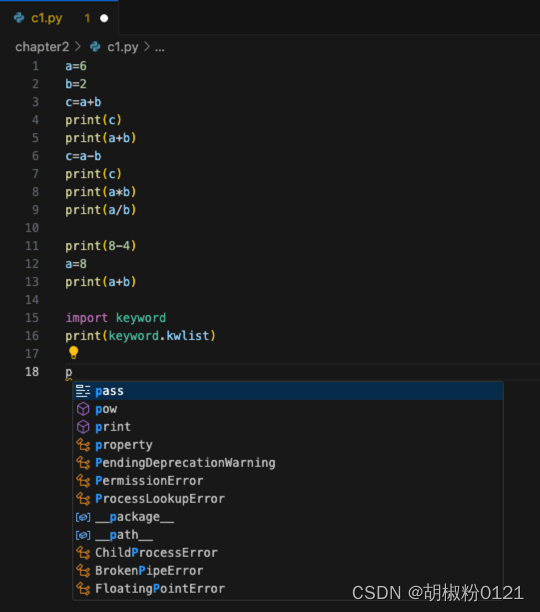Pick the __path__ variable suggestion
This screenshot has width=540, height=612.
(x=288, y=535)
